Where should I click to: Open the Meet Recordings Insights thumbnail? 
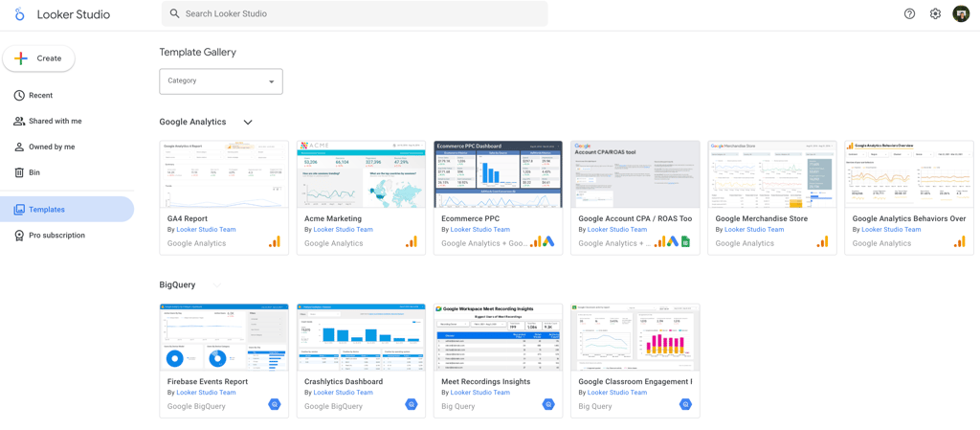point(498,337)
